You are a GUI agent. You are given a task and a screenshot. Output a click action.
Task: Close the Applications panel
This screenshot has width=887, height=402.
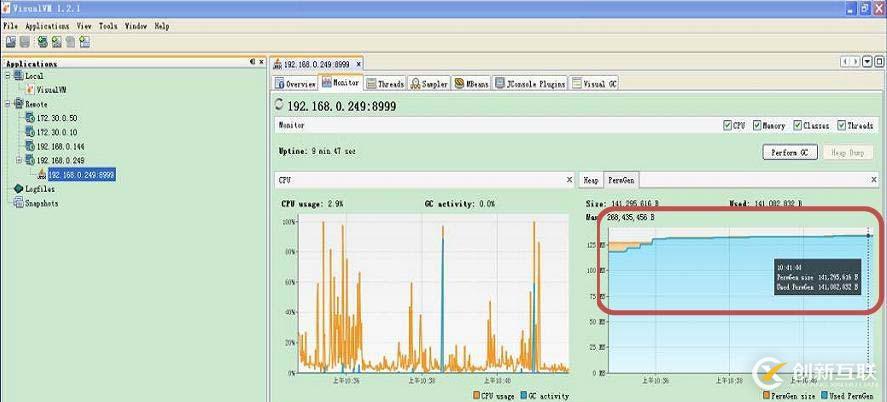(x=261, y=62)
